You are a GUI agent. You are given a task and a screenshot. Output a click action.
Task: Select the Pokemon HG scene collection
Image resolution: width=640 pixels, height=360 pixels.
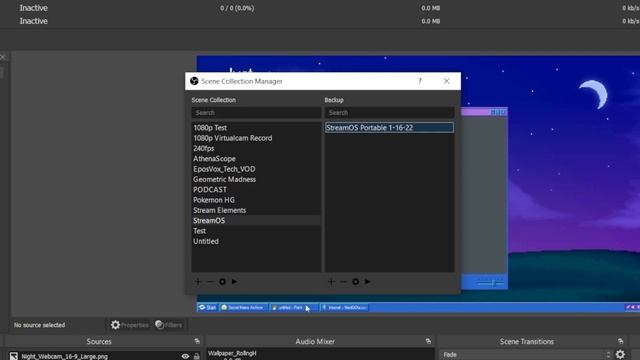click(x=256, y=200)
